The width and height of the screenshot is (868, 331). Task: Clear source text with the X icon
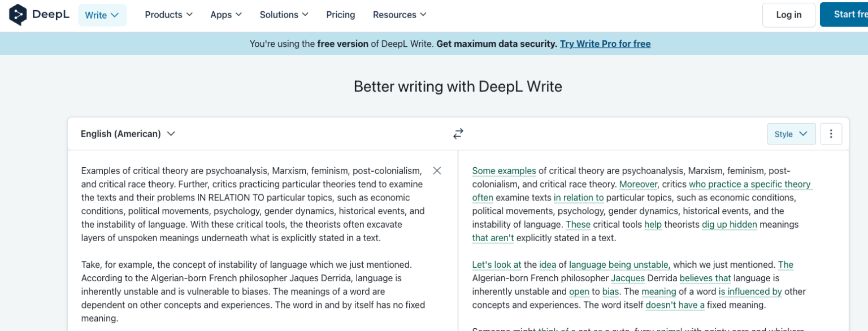(437, 171)
